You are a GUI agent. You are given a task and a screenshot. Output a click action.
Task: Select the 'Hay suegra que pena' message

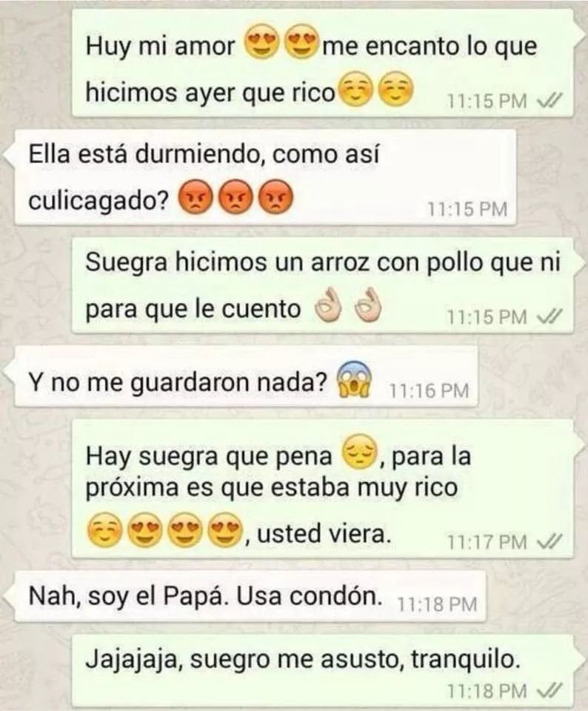click(x=322, y=488)
